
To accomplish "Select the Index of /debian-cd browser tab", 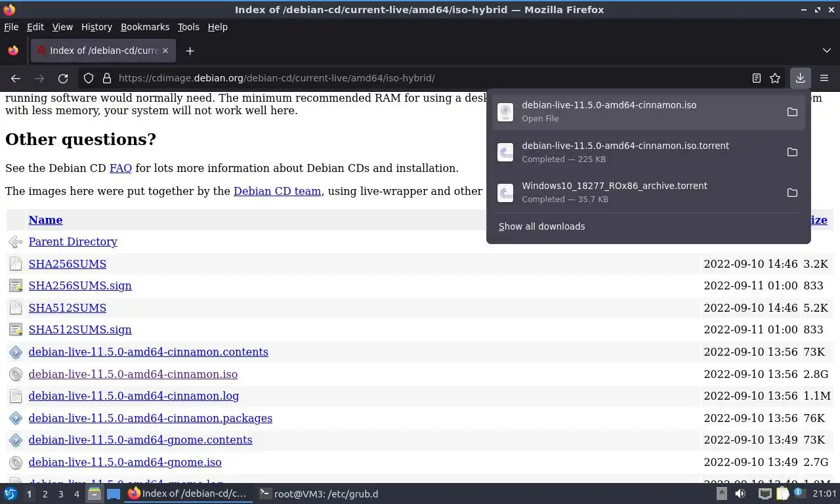I will tap(103, 51).
